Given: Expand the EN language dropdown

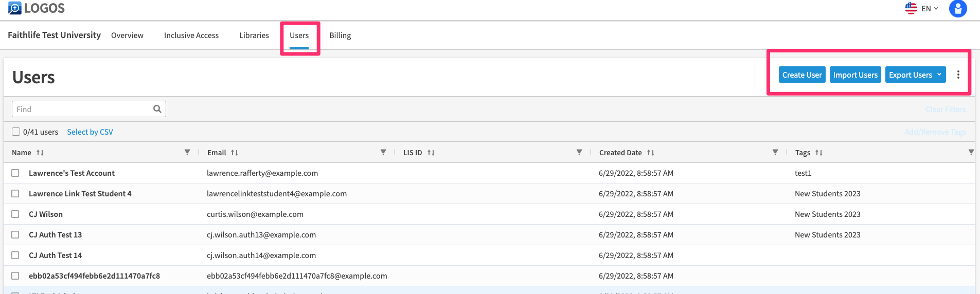Looking at the screenshot, I should click(x=930, y=9).
